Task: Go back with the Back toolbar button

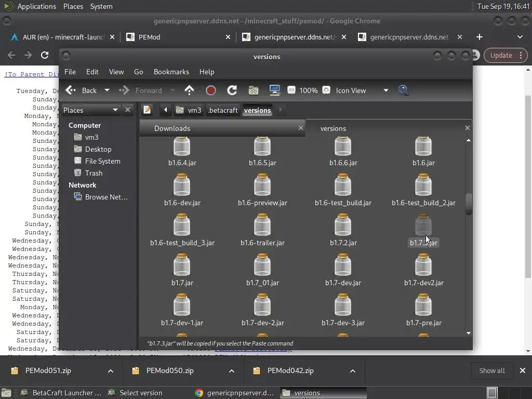Action: [82, 90]
